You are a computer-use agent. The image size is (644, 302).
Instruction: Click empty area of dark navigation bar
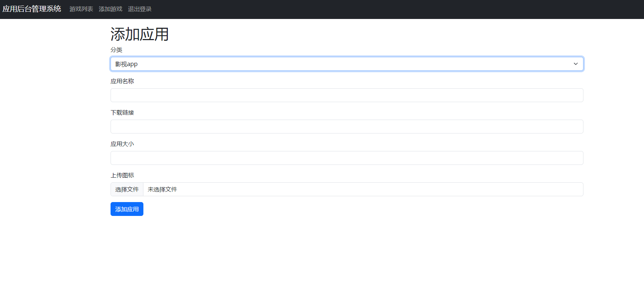pyautogui.click(x=365, y=9)
